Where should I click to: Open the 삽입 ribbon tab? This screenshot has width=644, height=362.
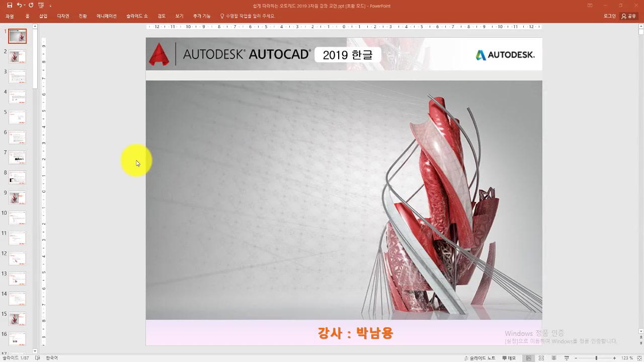(43, 16)
